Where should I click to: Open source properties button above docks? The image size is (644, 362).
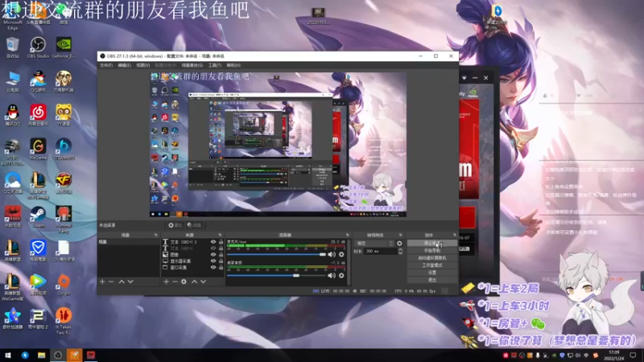pyautogui.click(x=175, y=225)
